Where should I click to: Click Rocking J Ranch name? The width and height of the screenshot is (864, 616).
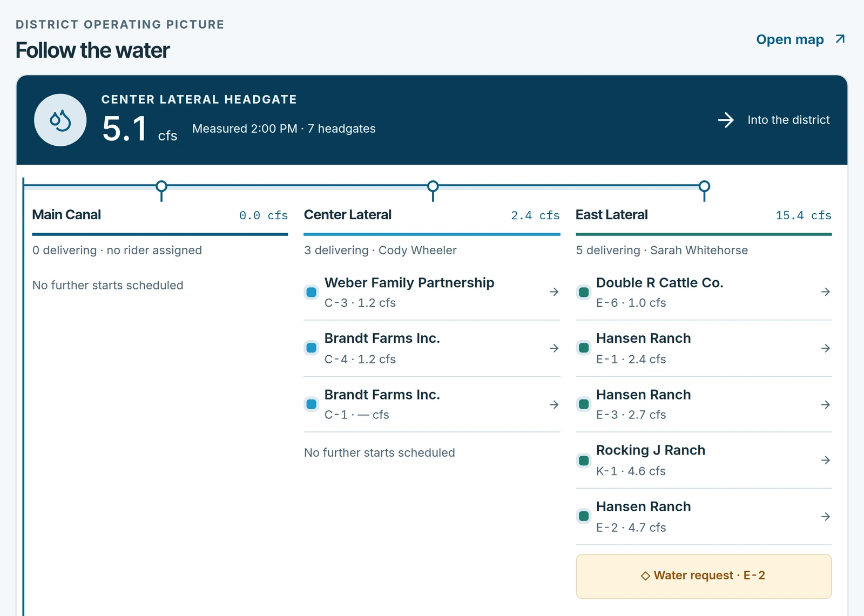[x=651, y=450]
